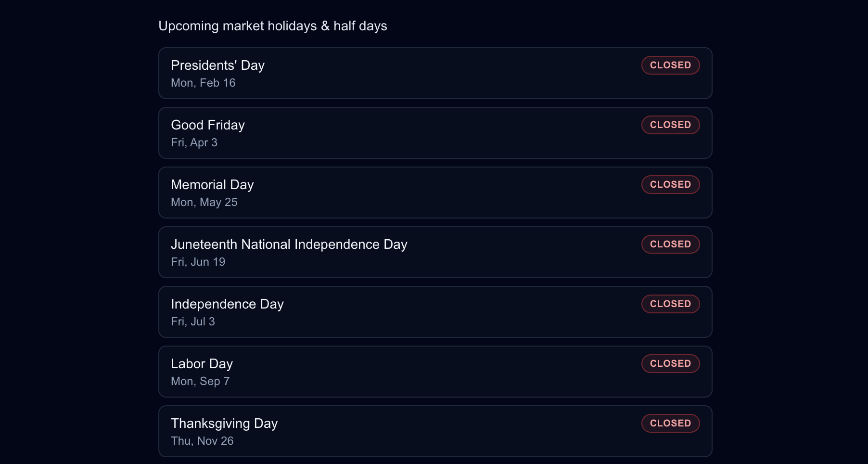Click the CLOSED badge for Juneteenth

(x=670, y=244)
